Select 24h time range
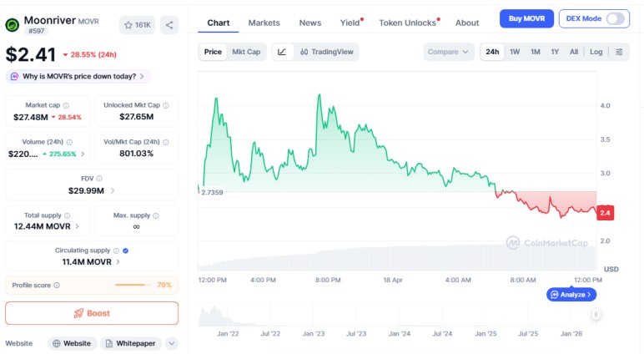The image size is (644, 354). point(492,52)
